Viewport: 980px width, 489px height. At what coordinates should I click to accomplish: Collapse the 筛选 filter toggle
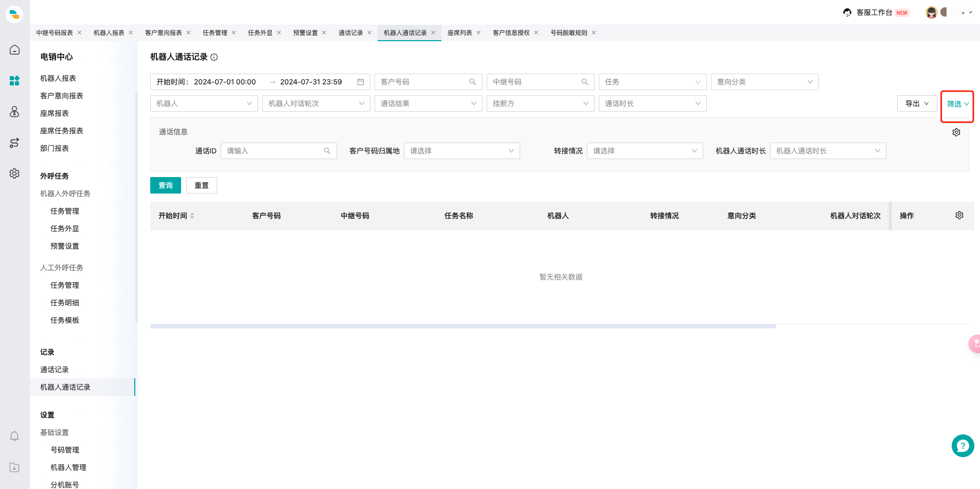[x=957, y=104]
